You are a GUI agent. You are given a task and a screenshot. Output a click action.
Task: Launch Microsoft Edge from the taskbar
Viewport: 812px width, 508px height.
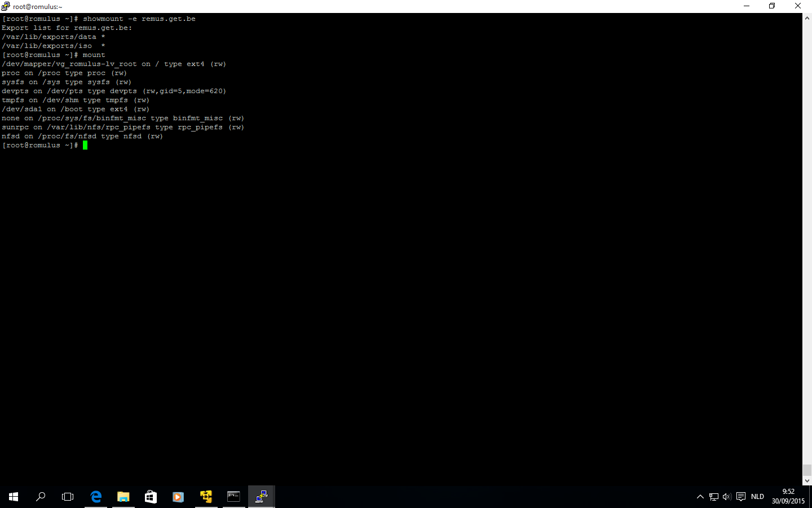(x=96, y=497)
